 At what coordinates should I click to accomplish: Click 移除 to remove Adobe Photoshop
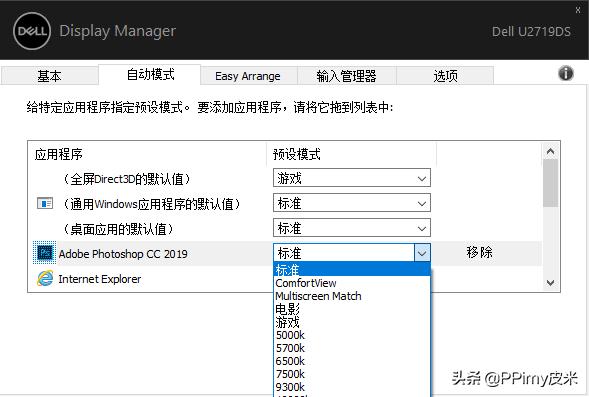[x=479, y=252]
